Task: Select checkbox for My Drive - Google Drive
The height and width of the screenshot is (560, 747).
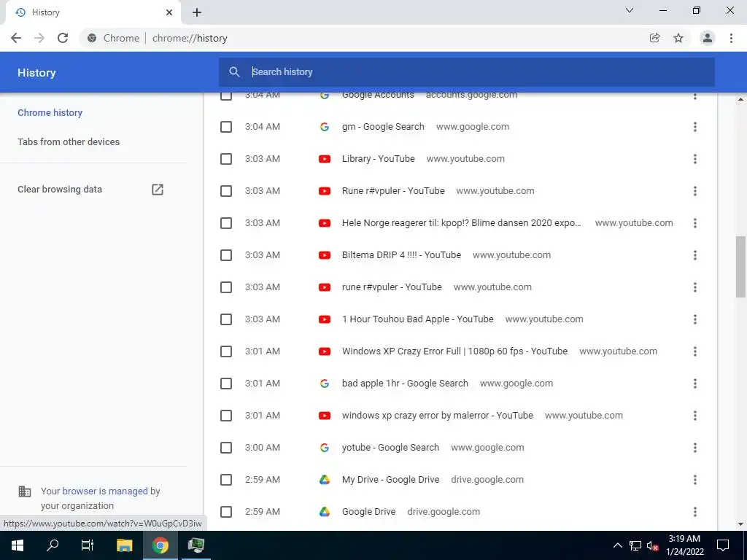Action: pyautogui.click(x=226, y=480)
